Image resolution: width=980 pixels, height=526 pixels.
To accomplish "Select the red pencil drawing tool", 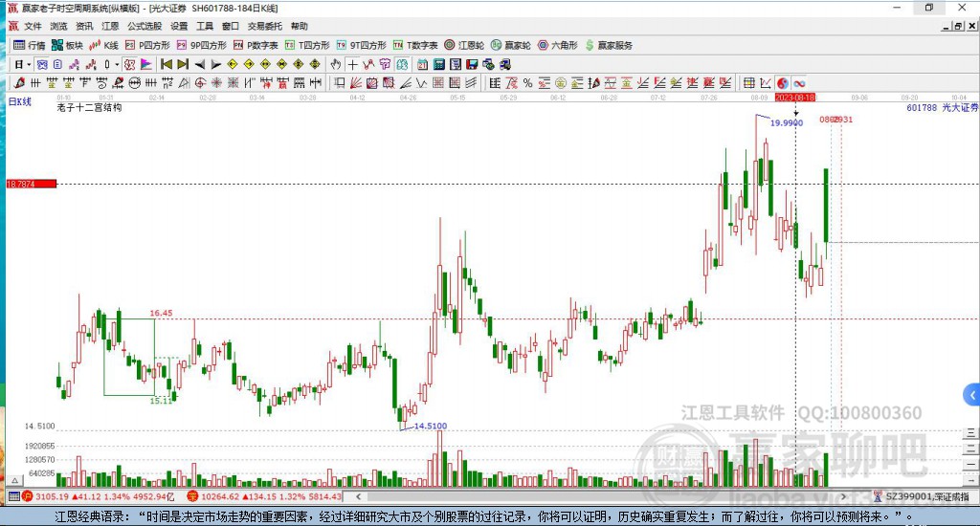I will [19, 83].
